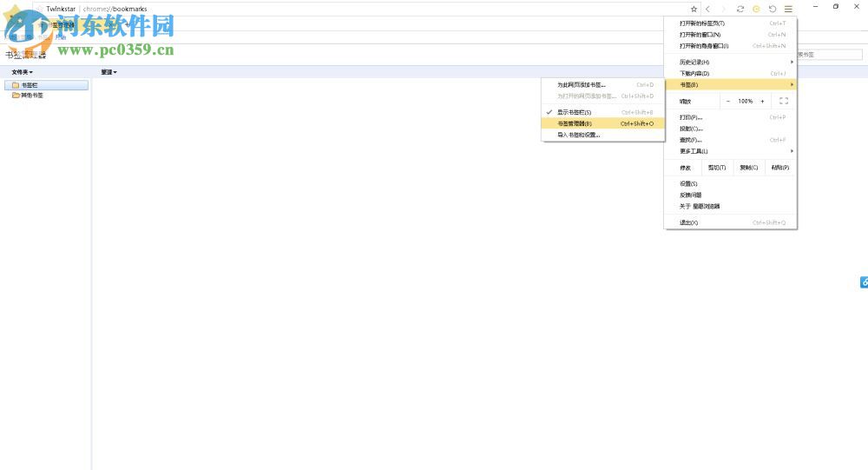The image size is (868, 470).
Task: Choose 查找(F)... menu item
Action: pyautogui.click(x=730, y=140)
